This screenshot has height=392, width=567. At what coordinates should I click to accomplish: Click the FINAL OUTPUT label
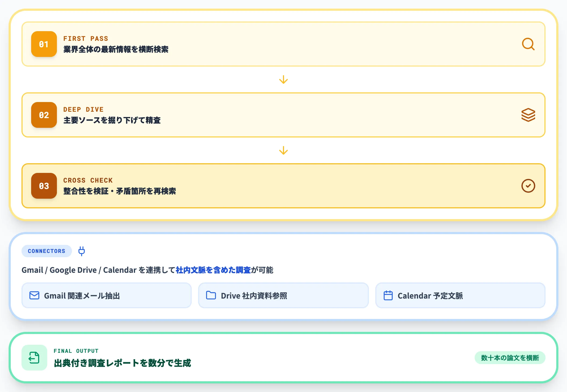click(x=76, y=351)
